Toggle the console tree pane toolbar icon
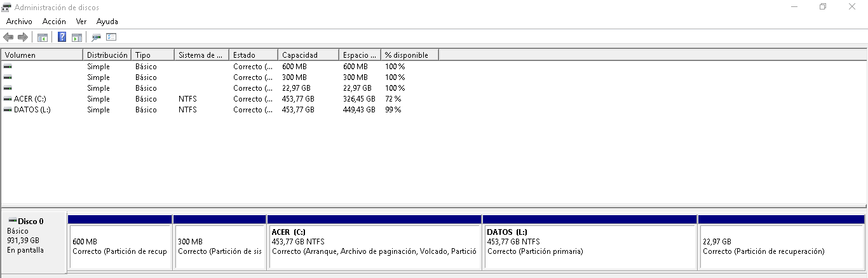This screenshot has height=278, width=868. (x=43, y=37)
